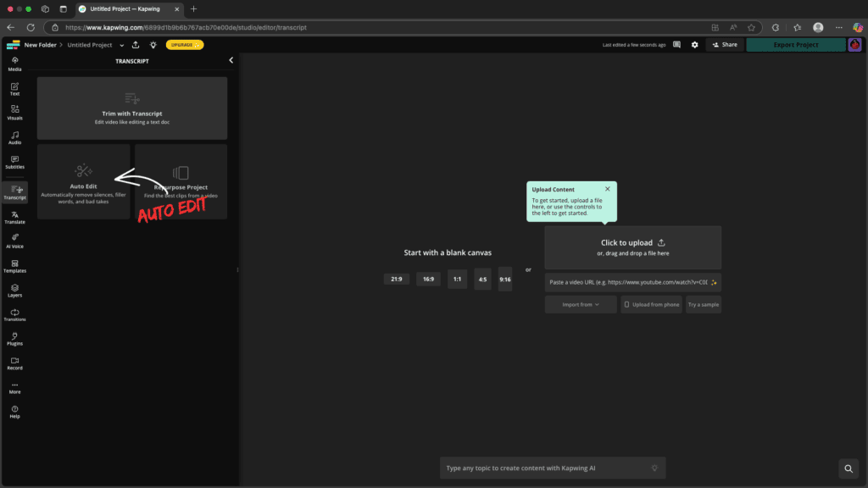Show the Layers panel

coord(14,289)
